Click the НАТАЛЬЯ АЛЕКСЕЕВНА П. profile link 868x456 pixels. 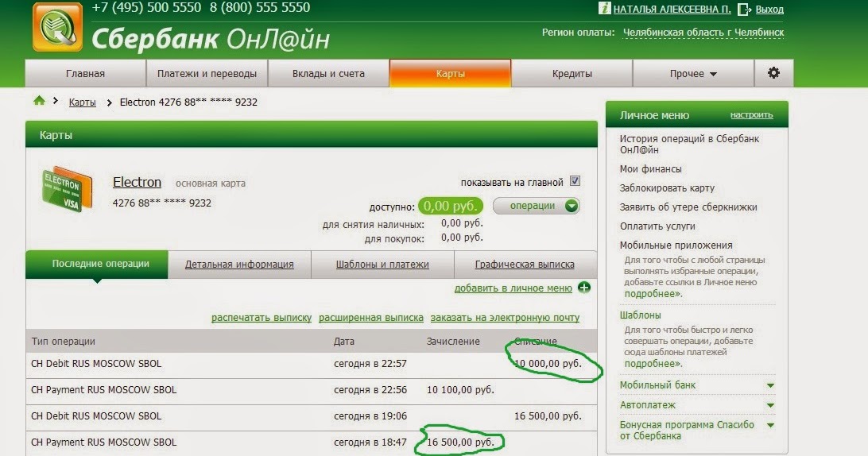coord(672,10)
